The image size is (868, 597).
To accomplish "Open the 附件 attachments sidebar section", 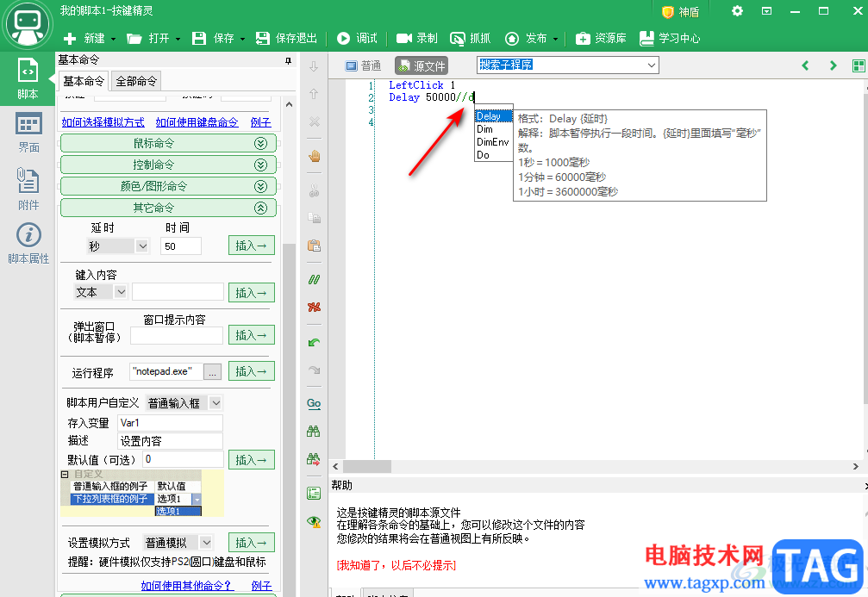I will [x=28, y=189].
